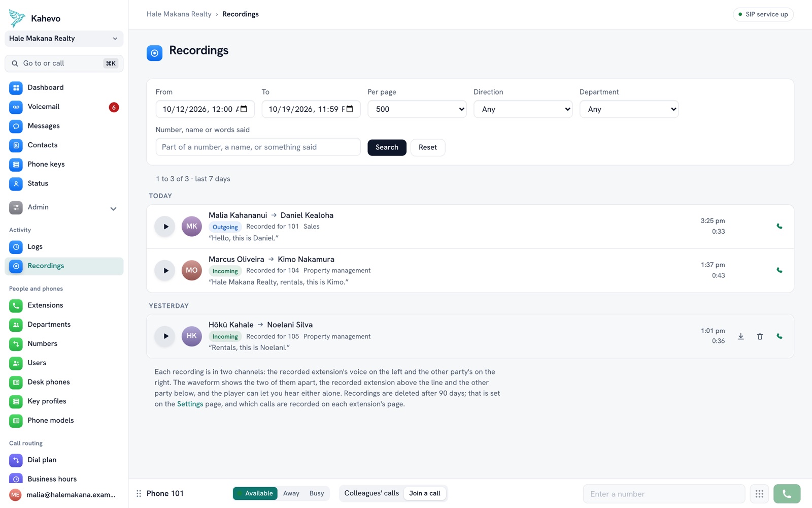Set status to Busy
The height and width of the screenshot is (508, 812).
317,493
